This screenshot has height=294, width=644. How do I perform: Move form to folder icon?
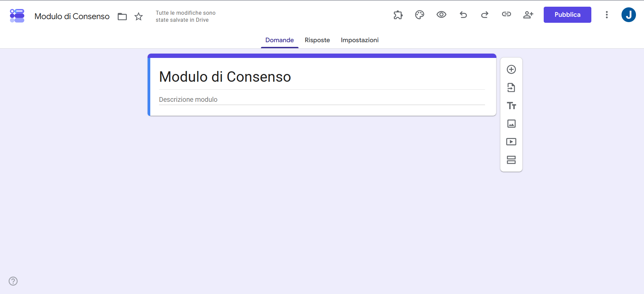coord(122,16)
